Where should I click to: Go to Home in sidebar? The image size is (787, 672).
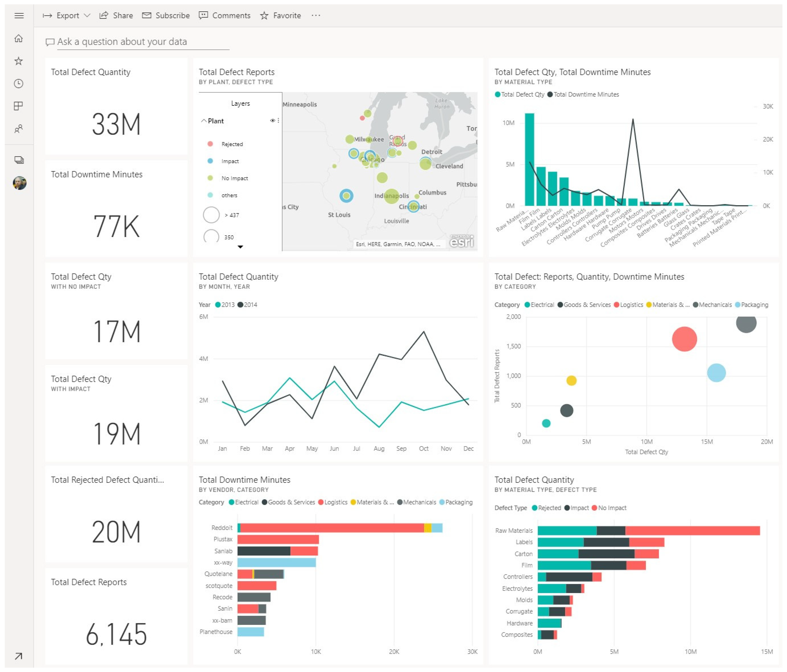pos(19,38)
